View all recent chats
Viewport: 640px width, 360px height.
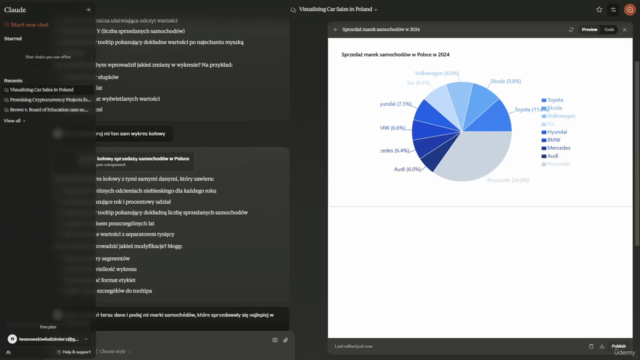[14, 121]
